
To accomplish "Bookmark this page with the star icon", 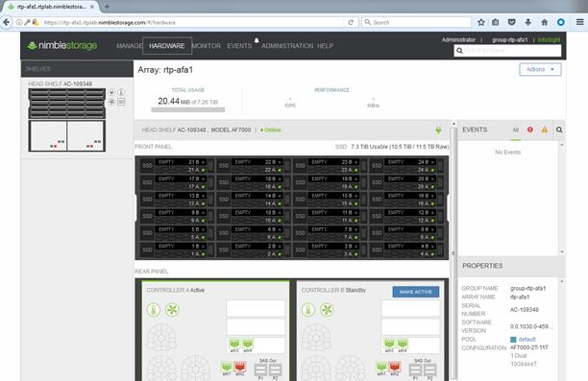I will 481,22.
